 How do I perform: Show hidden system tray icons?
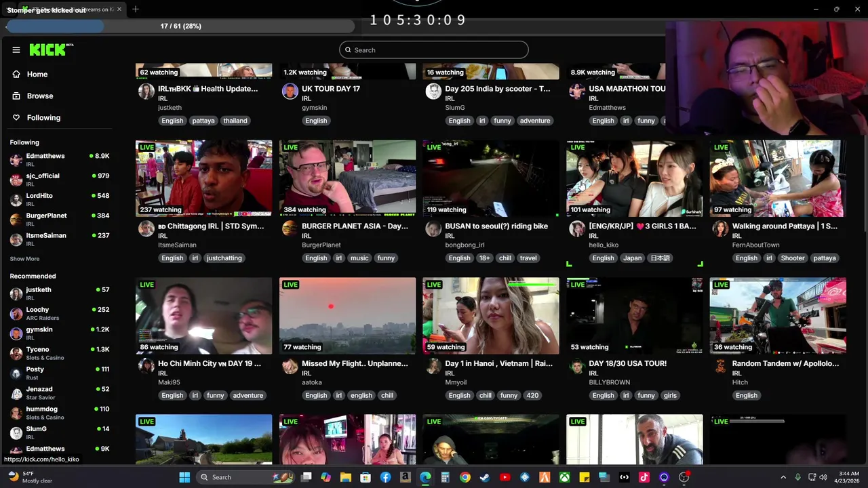click(x=783, y=477)
